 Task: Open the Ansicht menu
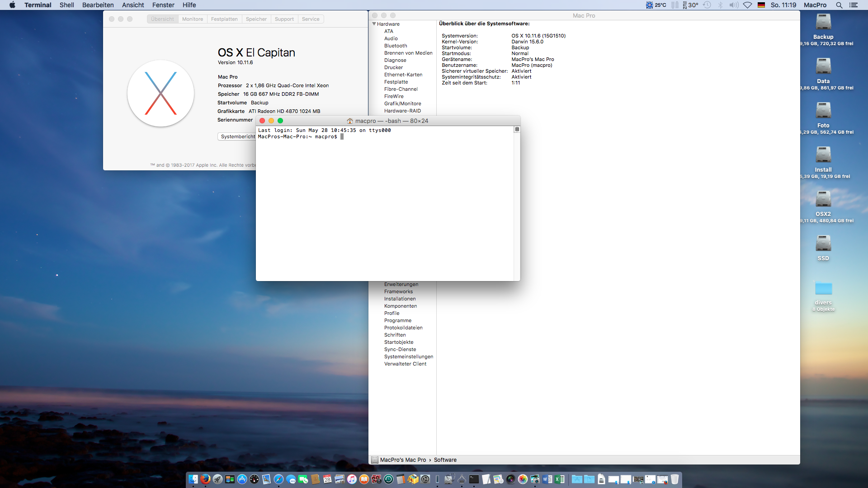click(133, 5)
